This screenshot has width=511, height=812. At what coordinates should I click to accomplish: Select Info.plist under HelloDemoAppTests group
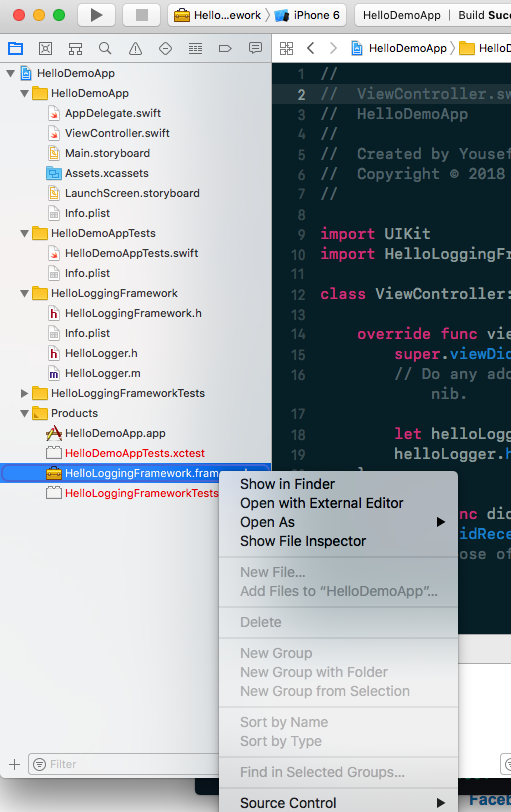pyautogui.click(x=87, y=273)
